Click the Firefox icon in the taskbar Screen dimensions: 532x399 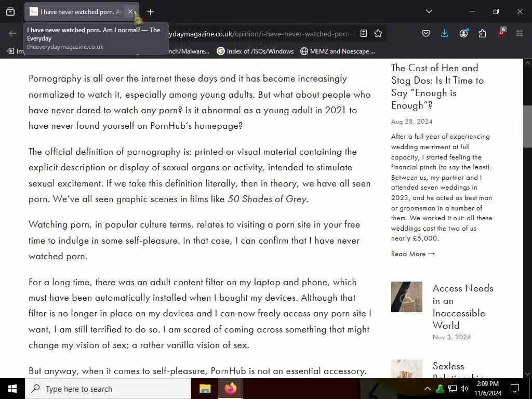230,389
